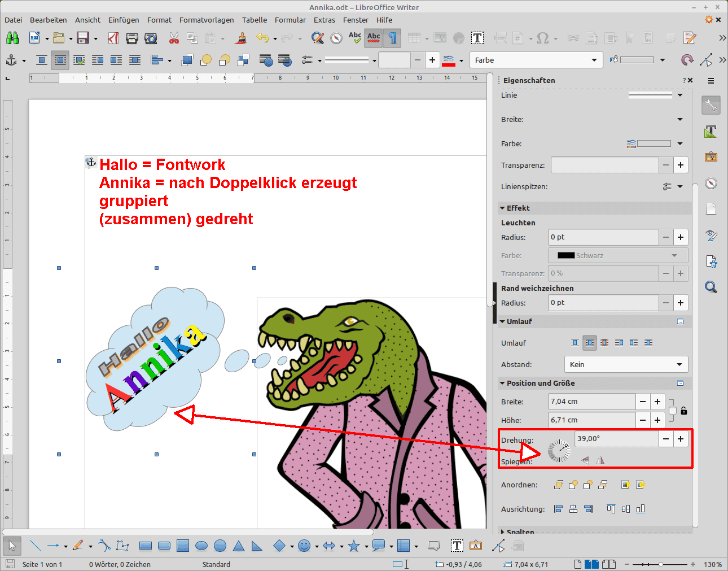The image size is (728, 571).
Task: Open the Print Preview icon
Action: (x=151, y=38)
